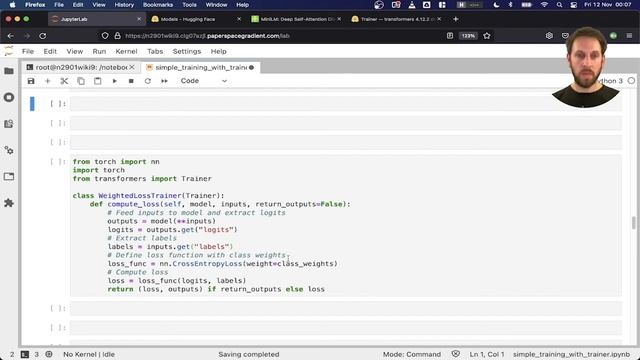Open JupyterLab Run menu
Screen dimensions: 640x360
point(99,51)
